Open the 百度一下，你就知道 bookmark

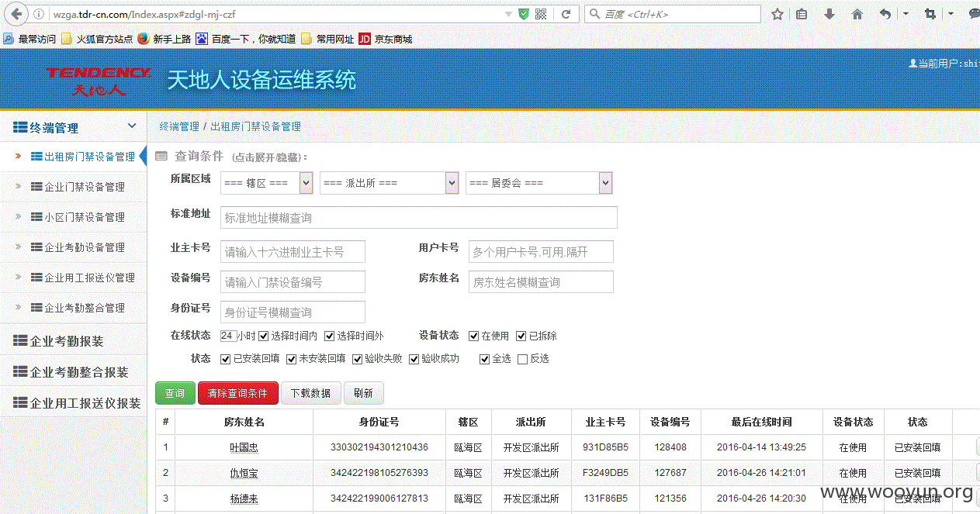click(x=246, y=39)
